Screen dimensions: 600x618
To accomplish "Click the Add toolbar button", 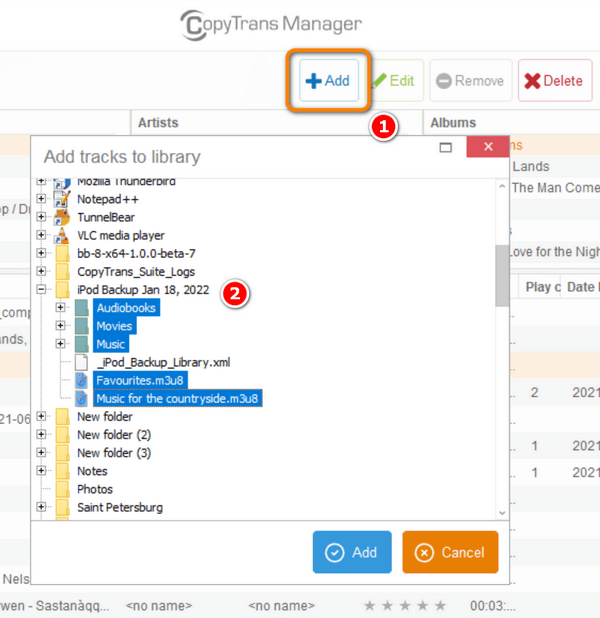I will pyautogui.click(x=329, y=80).
